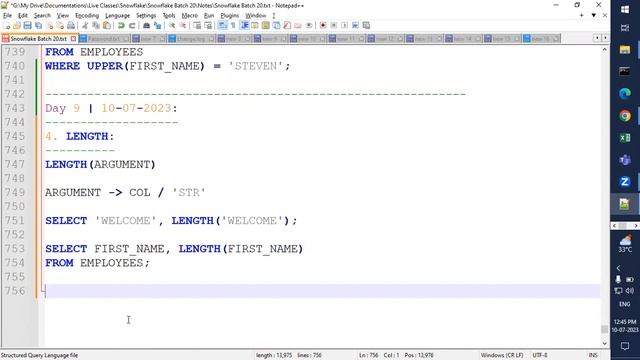Image resolution: width=640 pixels, height=360 pixels.
Task: Toggle file Monitoring eye icon
Action: coord(309,25)
